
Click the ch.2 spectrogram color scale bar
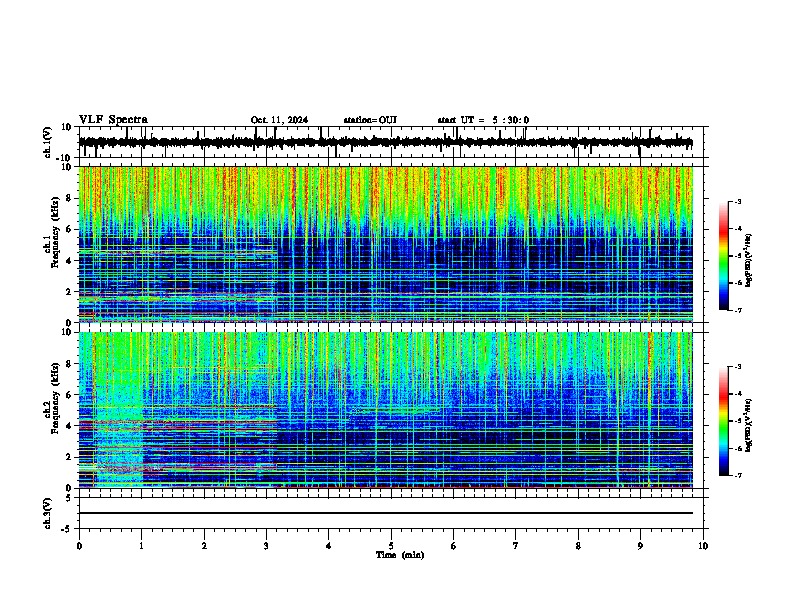coord(724,421)
